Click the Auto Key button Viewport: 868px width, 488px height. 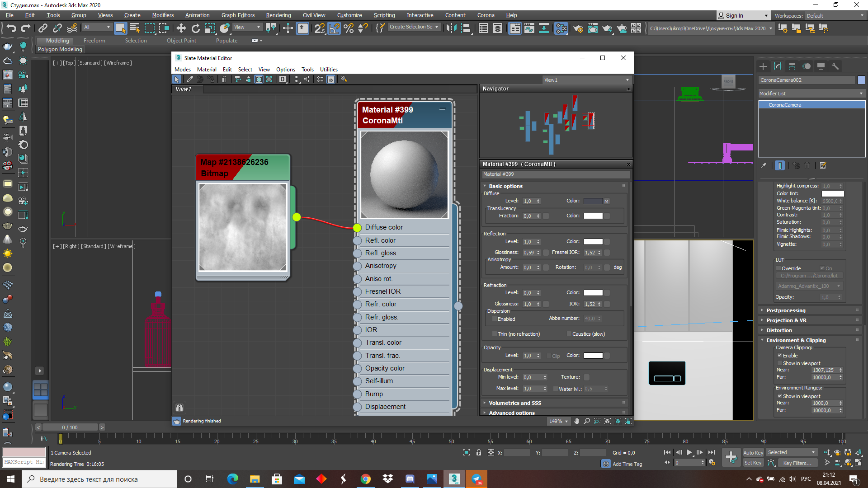[753, 453]
